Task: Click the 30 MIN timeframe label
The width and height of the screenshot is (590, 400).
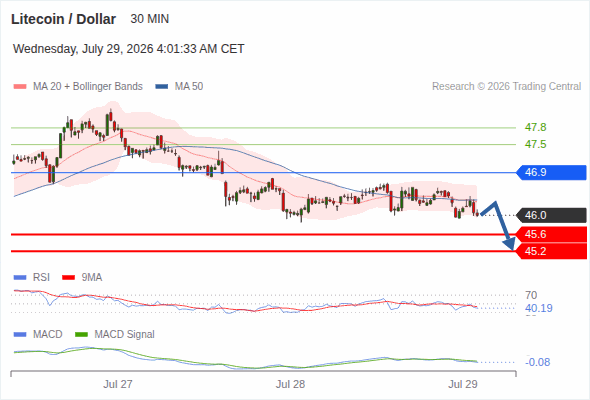Action: pyautogui.click(x=149, y=19)
